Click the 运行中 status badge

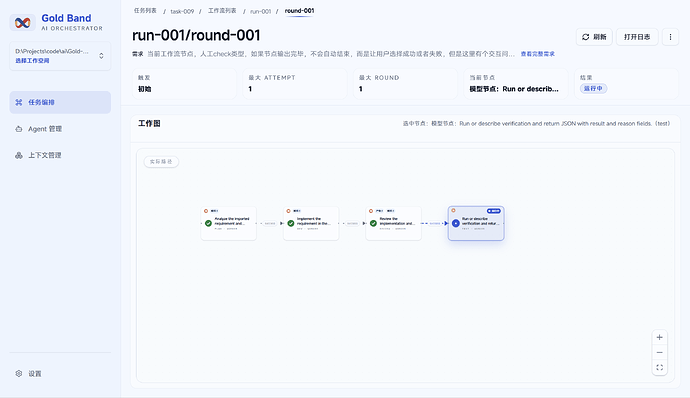[x=593, y=88]
